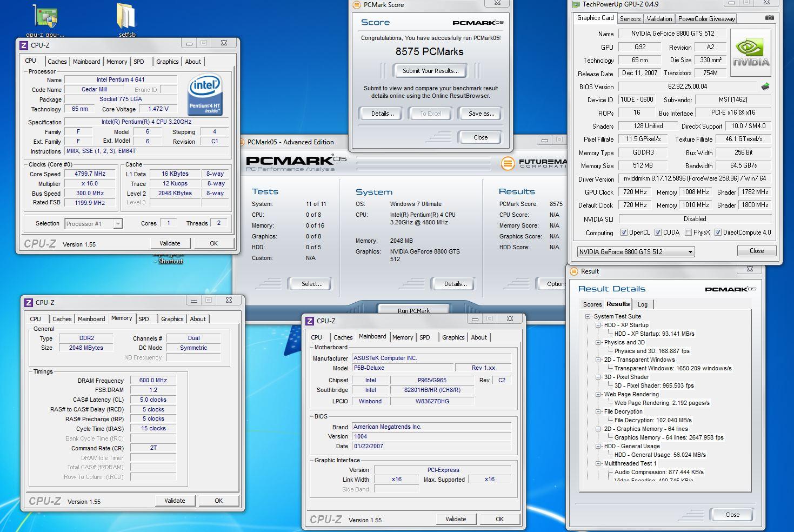The height and width of the screenshot is (532, 794).
Task: Click the CPU-Z Memory window title icon
Action: tap(29, 303)
